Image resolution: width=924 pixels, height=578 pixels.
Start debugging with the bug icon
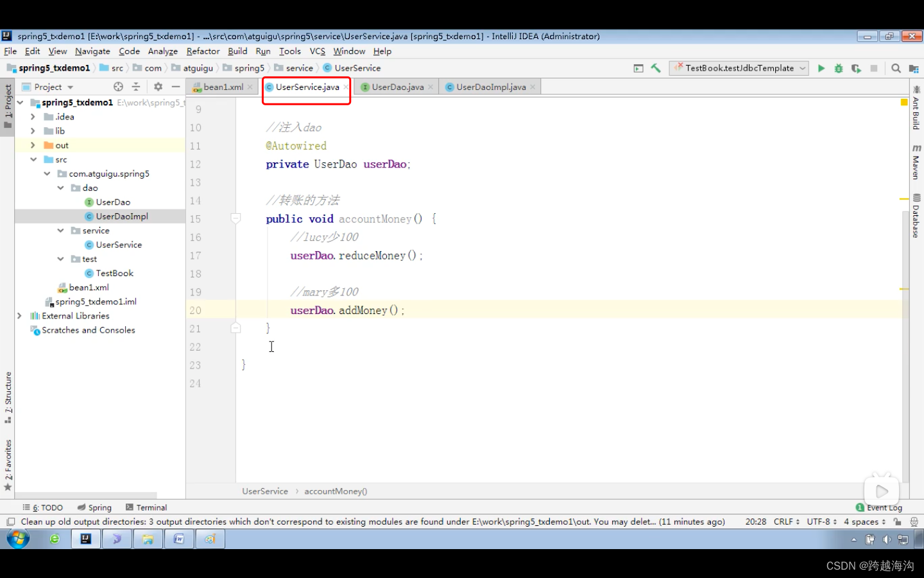[839, 68]
